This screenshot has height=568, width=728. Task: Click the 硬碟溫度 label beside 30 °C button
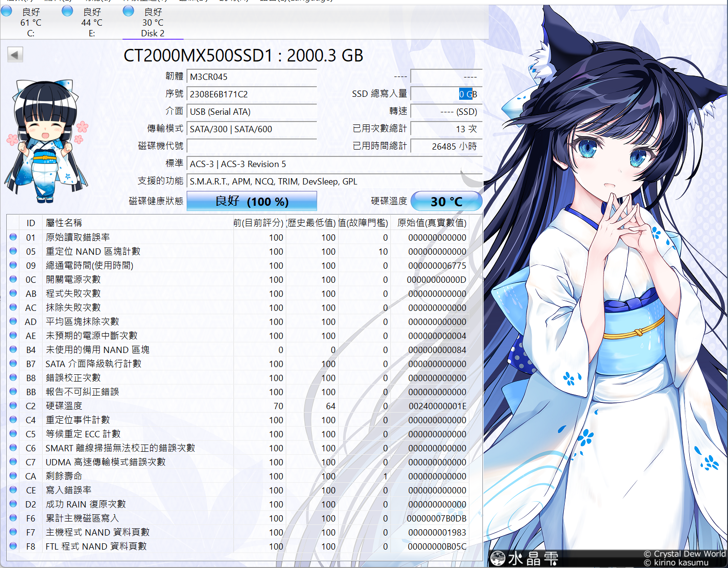389,201
